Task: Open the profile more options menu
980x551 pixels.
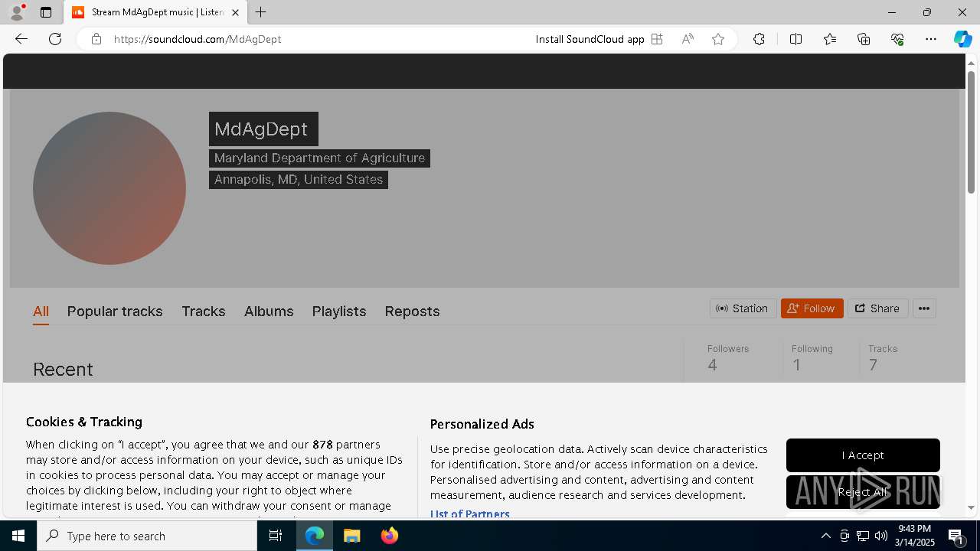Action: (924, 308)
